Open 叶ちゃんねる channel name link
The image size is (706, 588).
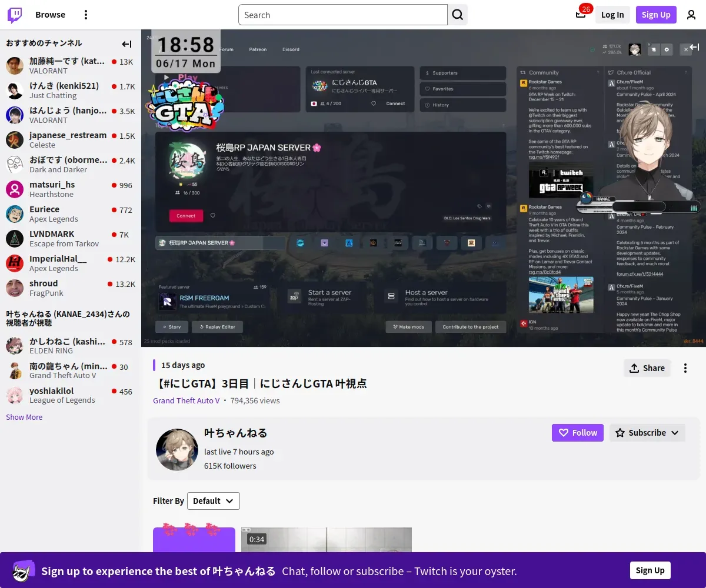(236, 433)
